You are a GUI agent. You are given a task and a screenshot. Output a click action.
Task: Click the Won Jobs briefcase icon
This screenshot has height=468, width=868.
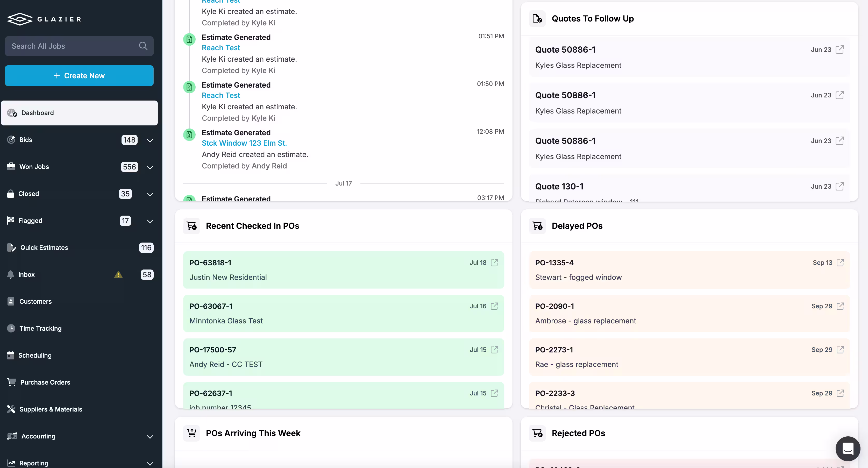click(11, 166)
